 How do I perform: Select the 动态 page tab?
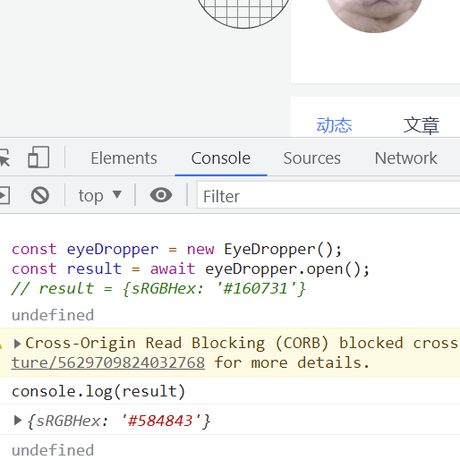tap(334, 126)
